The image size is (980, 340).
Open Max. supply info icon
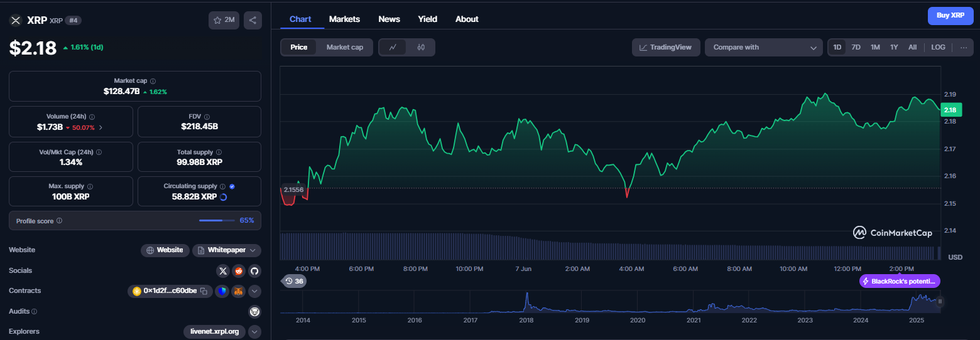click(90, 186)
